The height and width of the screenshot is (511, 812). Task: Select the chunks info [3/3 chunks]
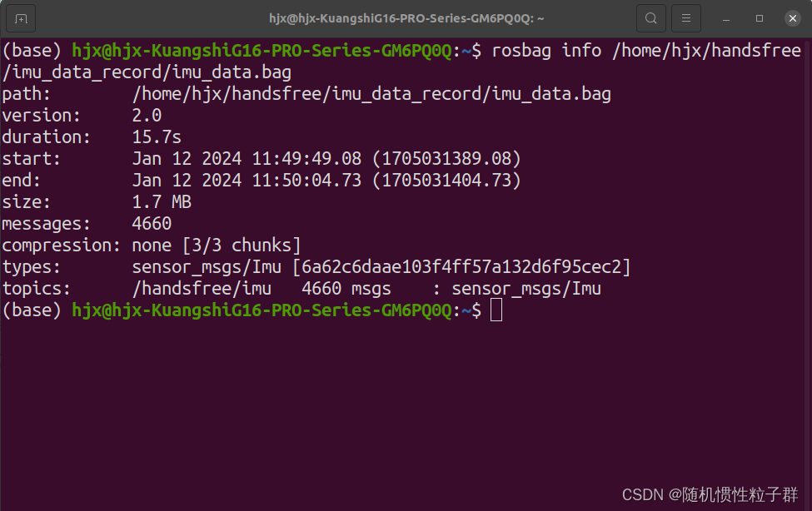coord(241,245)
